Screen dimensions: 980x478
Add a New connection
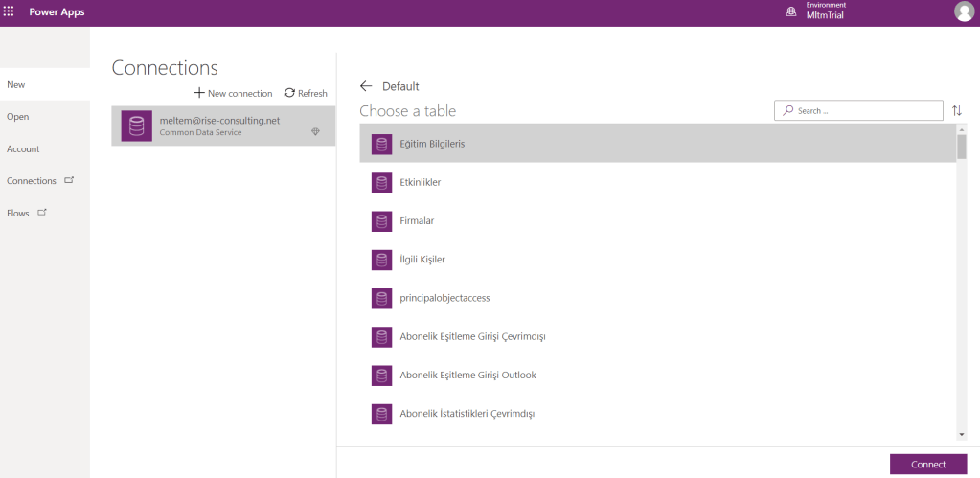[x=233, y=93]
